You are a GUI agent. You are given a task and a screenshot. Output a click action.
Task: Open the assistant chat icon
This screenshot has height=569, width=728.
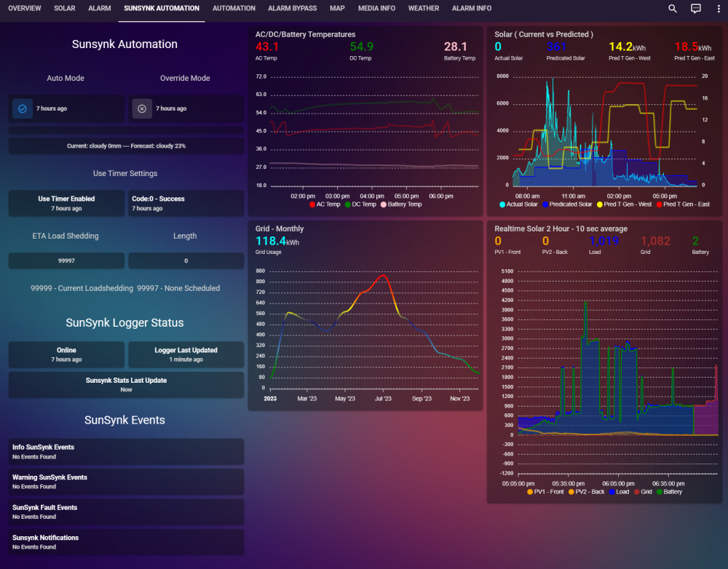[x=695, y=8]
